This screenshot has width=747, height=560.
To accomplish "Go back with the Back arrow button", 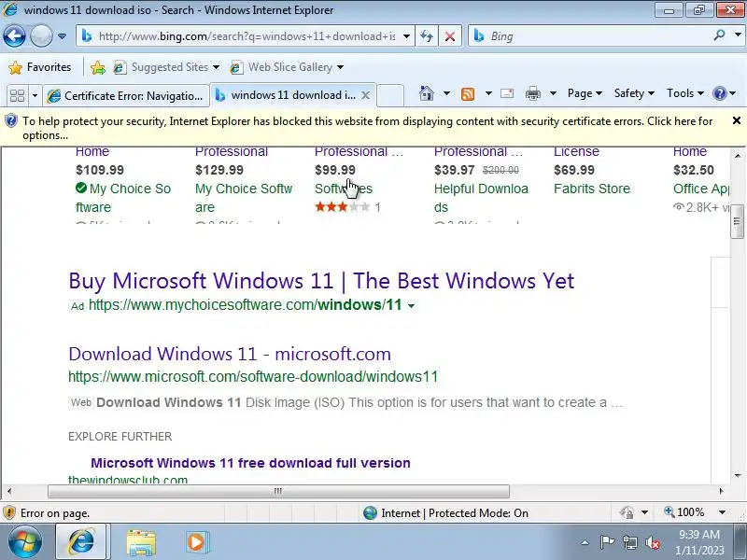I will coord(14,35).
